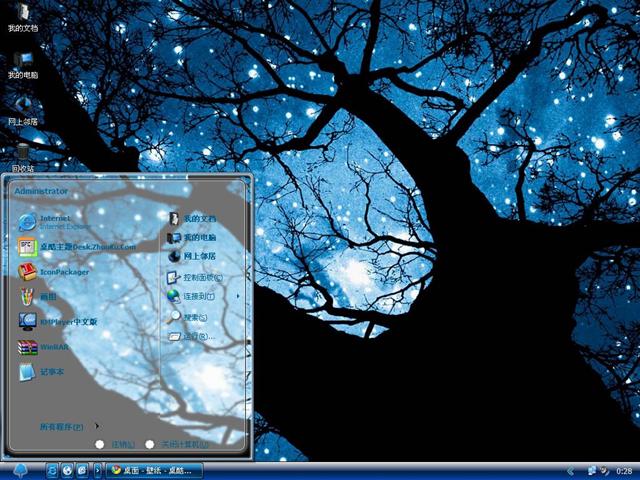640x480 pixels.
Task: Click the 0:28 taskbar clock
Action: 624,472
